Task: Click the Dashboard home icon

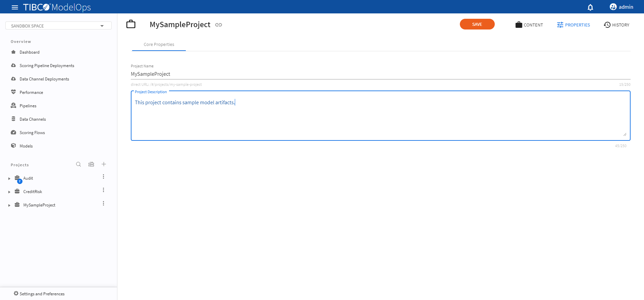Action: [13, 52]
